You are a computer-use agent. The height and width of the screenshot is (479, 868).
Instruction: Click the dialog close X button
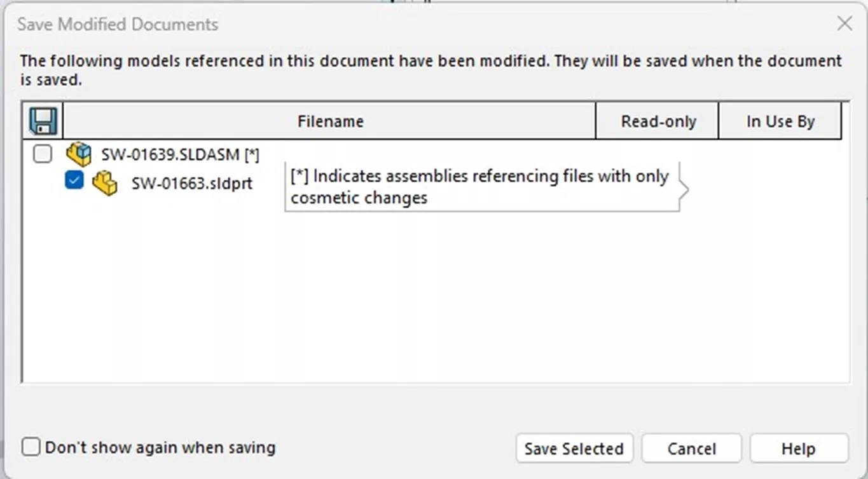[844, 23]
